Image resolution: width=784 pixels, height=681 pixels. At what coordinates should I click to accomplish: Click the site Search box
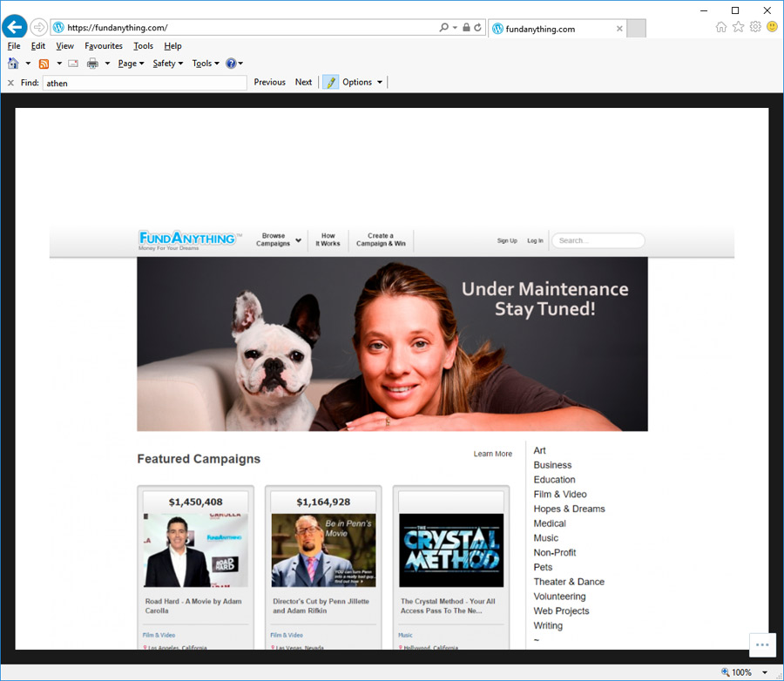(598, 240)
